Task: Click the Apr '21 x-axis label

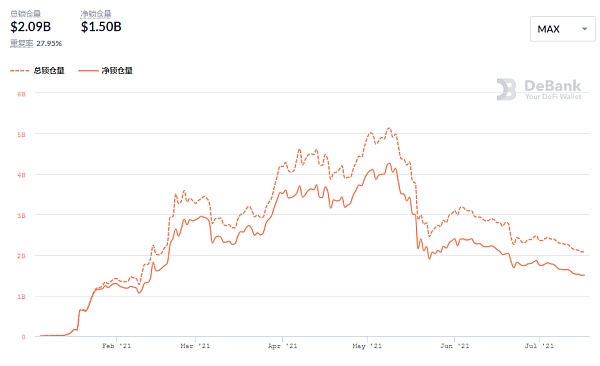Action: [x=282, y=346]
